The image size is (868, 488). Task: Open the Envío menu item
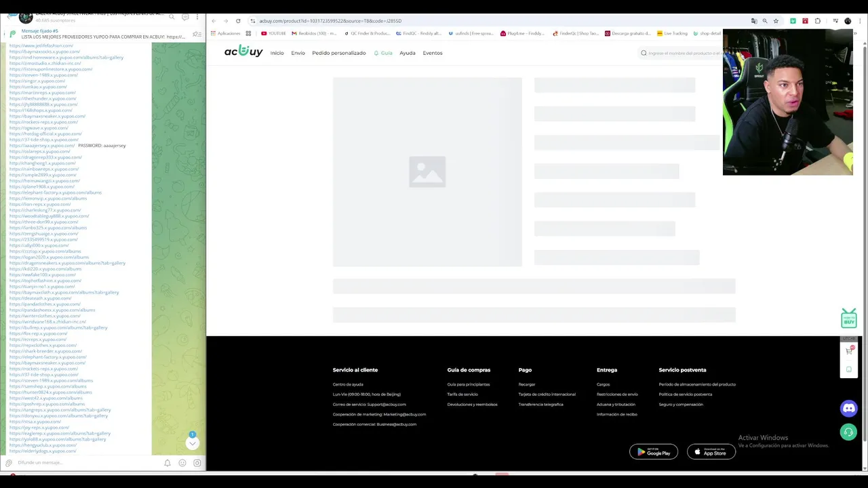[298, 53]
